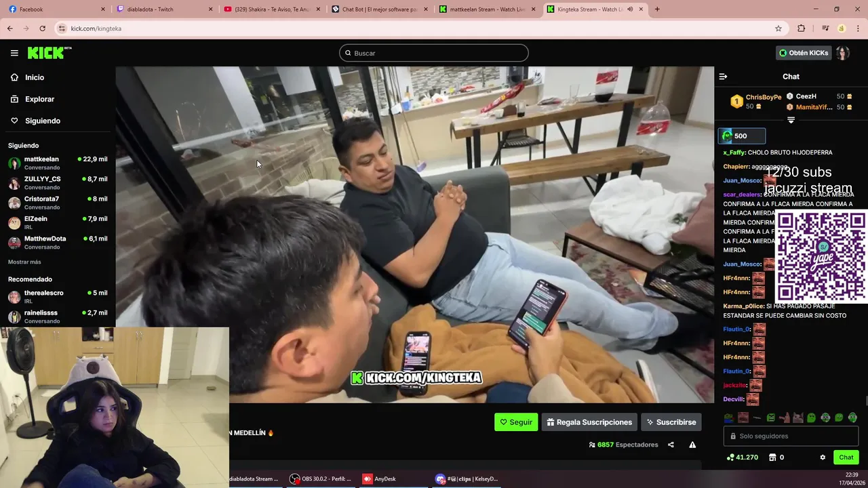The width and height of the screenshot is (868, 488).
Task: Click ChrisBoyPe top gifter entry
Action: 756,102
